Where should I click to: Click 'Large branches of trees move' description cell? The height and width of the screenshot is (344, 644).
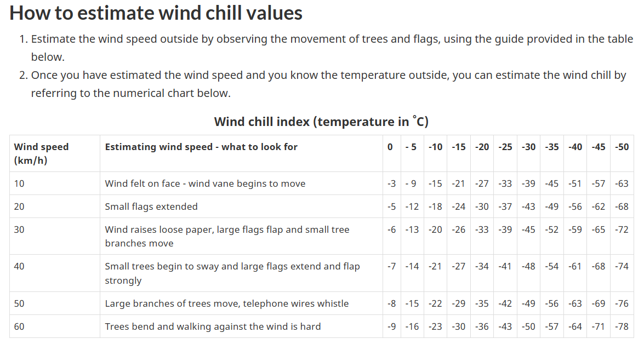[226, 303]
